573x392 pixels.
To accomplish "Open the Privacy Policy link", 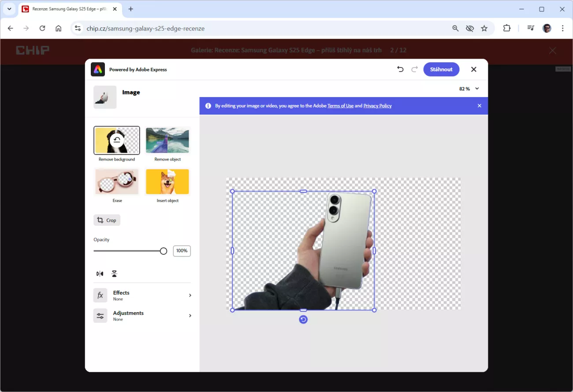I will pyautogui.click(x=377, y=106).
